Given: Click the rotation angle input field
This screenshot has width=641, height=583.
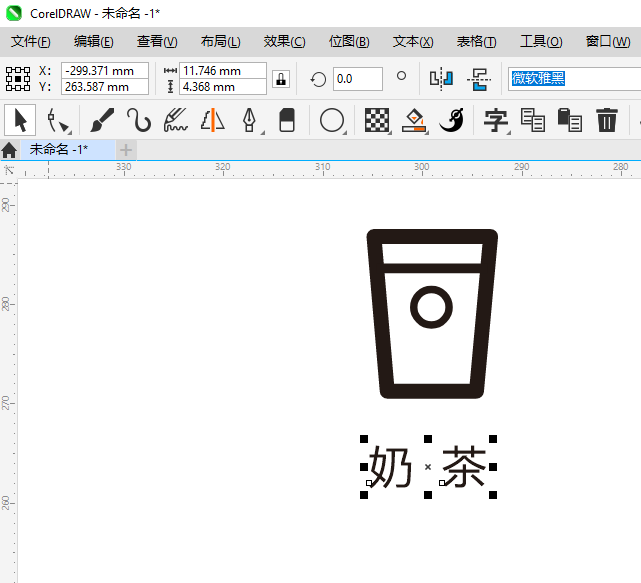Looking at the screenshot, I should pyautogui.click(x=357, y=79).
